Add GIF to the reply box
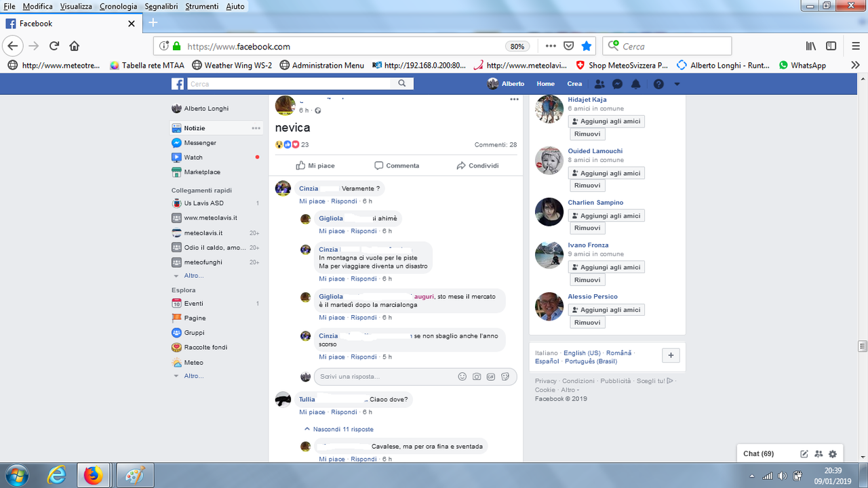Image resolution: width=868 pixels, height=488 pixels. (x=491, y=376)
